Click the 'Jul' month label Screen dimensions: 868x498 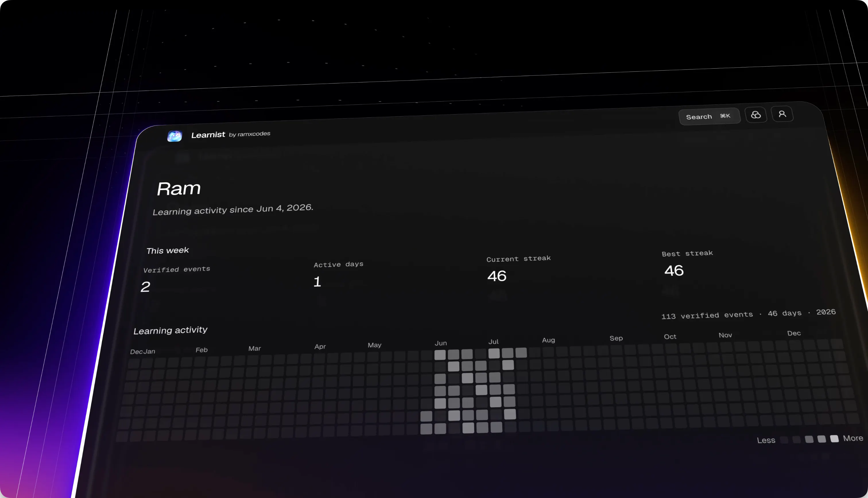pyautogui.click(x=493, y=341)
